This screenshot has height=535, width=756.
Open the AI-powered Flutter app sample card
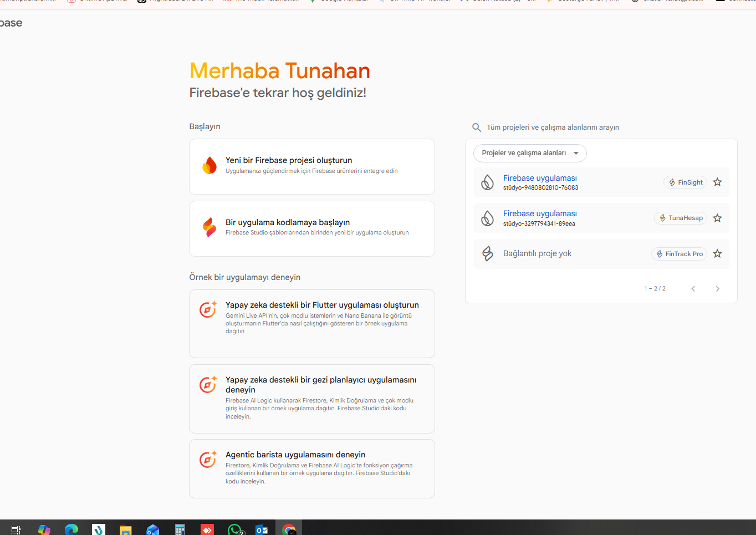tap(312, 324)
